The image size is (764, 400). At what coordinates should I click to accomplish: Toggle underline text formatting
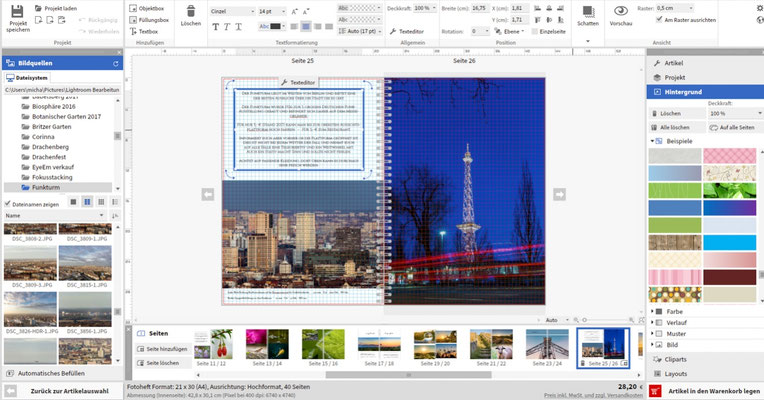pos(238,27)
